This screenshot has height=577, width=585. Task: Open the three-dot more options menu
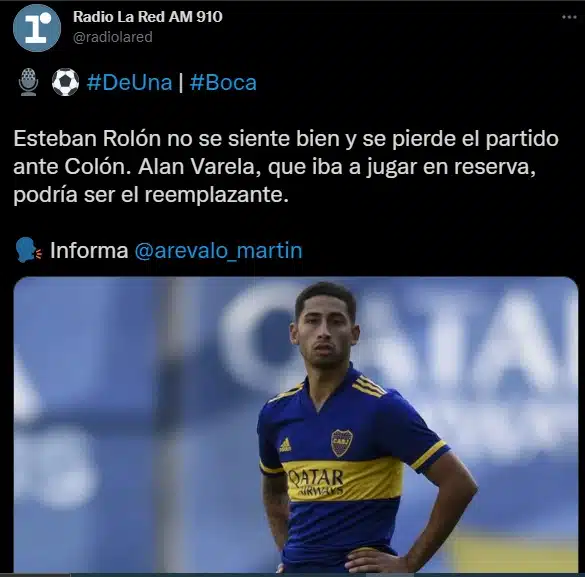click(x=569, y=17)
